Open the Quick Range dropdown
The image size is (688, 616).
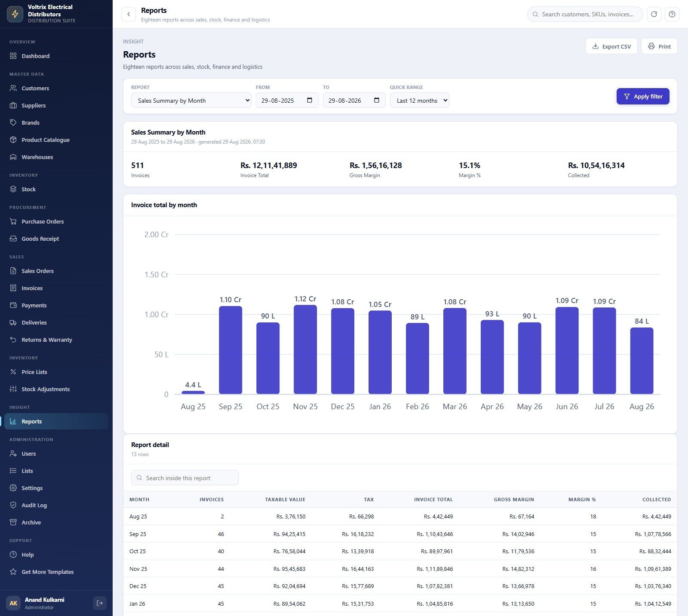pyautogui.click(x=420, y=101)
